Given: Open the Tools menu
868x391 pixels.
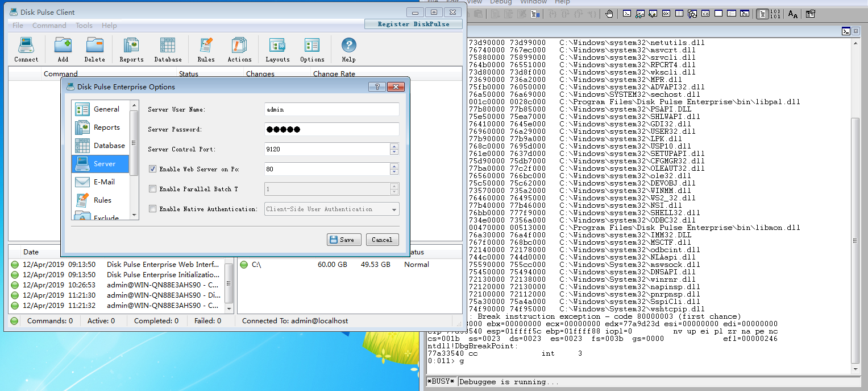Looking at the screenshot, I should point(84,25).
